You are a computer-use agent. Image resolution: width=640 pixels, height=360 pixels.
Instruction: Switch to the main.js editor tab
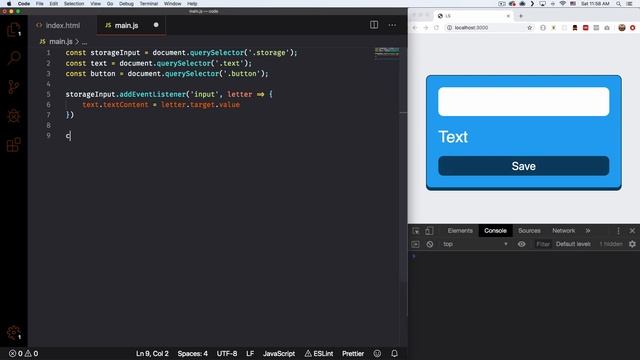pos(127,25)
